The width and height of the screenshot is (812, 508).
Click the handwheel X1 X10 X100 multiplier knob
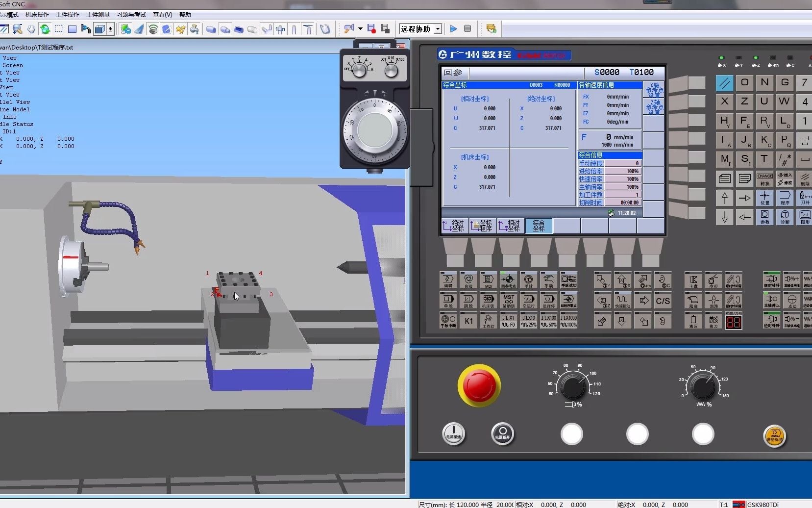tap(391, 71)
